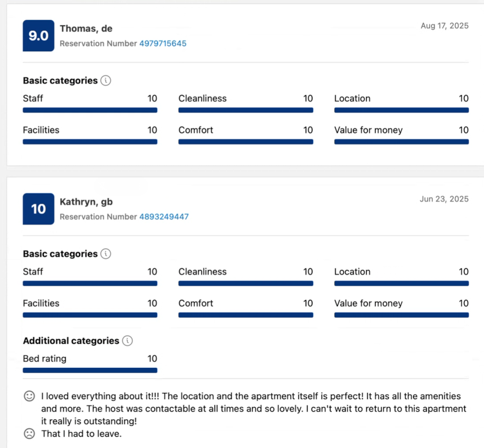Open reservation number 4979715645
This screenshot has width=484, height=448.
tap(163, 43)
